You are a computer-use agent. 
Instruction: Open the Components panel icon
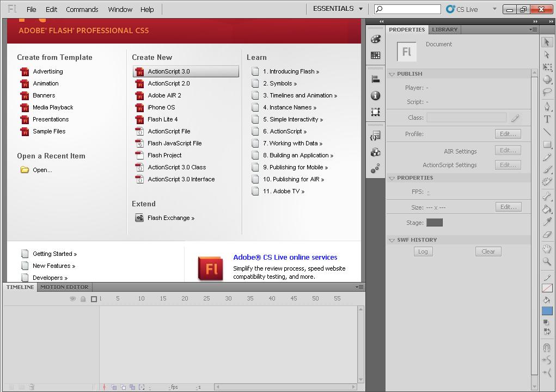click(x=376, y=152)
